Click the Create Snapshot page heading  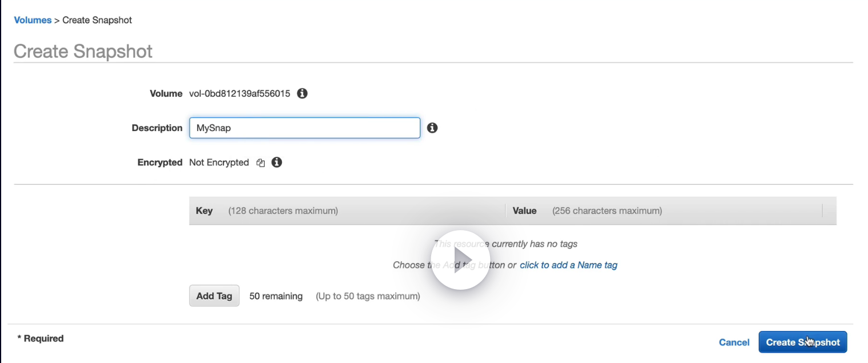coord(83,52)
